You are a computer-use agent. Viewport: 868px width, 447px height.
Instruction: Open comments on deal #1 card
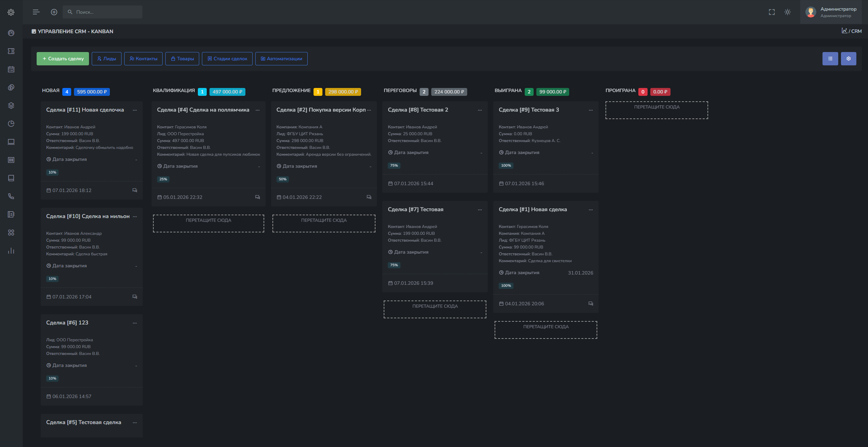[590, 304]
